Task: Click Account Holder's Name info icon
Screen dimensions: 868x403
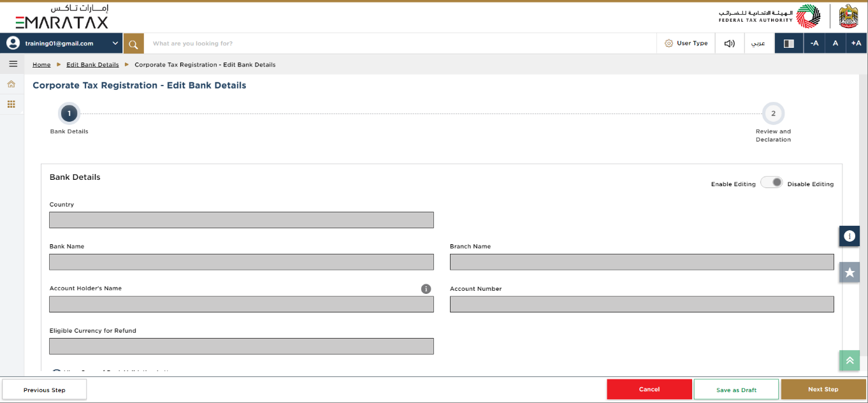Action: click(x=426, y=289)
